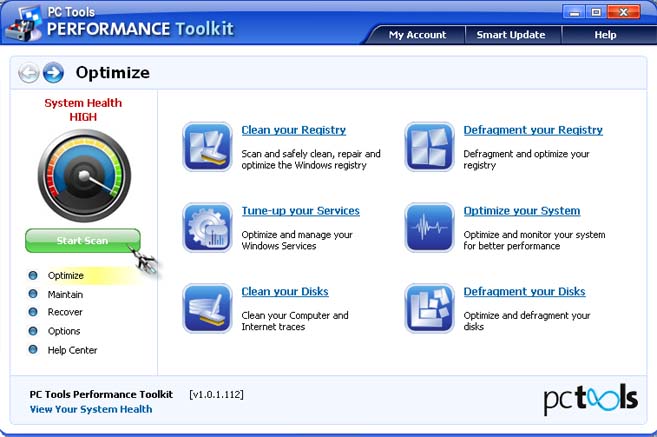Viewport: 657px width, 437px height.
Task: Click the Optimize page heading
Action: pyautogui.click(x=113, y=73)
